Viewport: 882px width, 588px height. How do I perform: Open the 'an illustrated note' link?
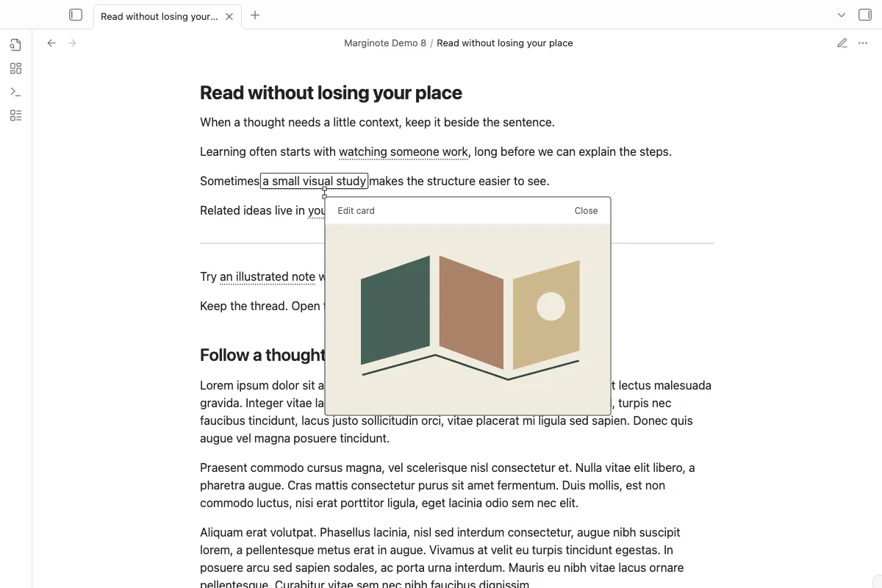coord(268,277)
